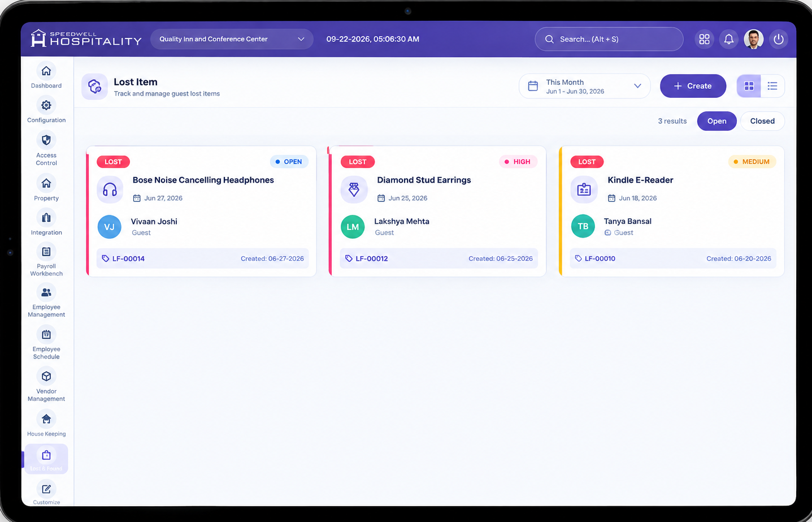Image resolution: width=812 pixels, height=522 pixels.
Task: Click reference tag LF-00014
Action: [x=123, y=258]
